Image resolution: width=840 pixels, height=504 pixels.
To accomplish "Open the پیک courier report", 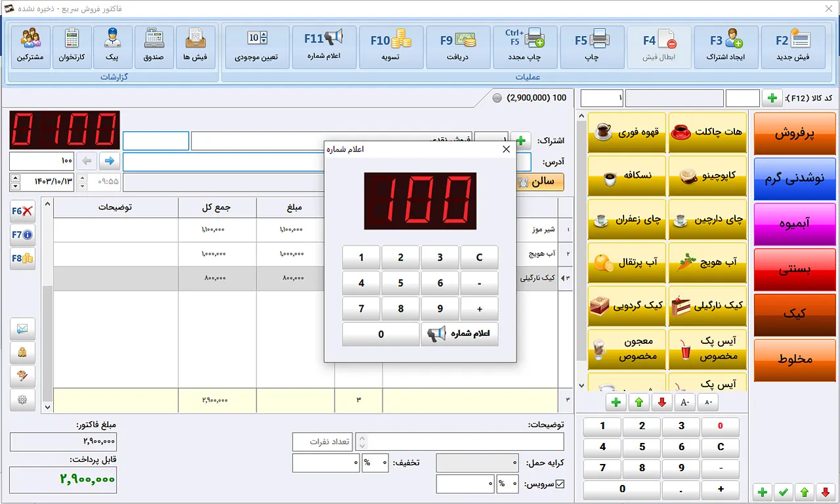I will point(113,47).
